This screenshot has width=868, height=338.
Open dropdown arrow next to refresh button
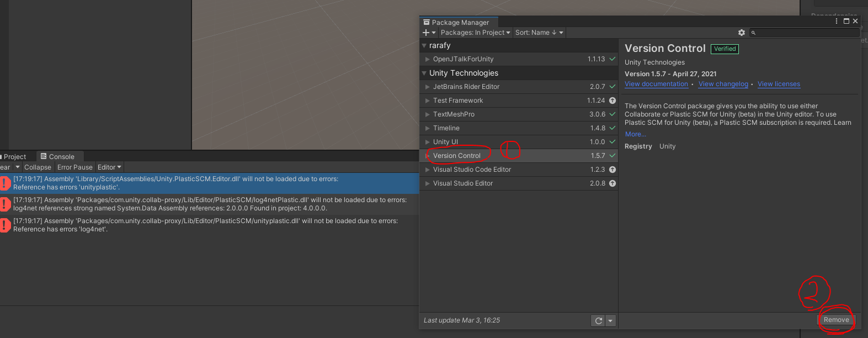610,320
